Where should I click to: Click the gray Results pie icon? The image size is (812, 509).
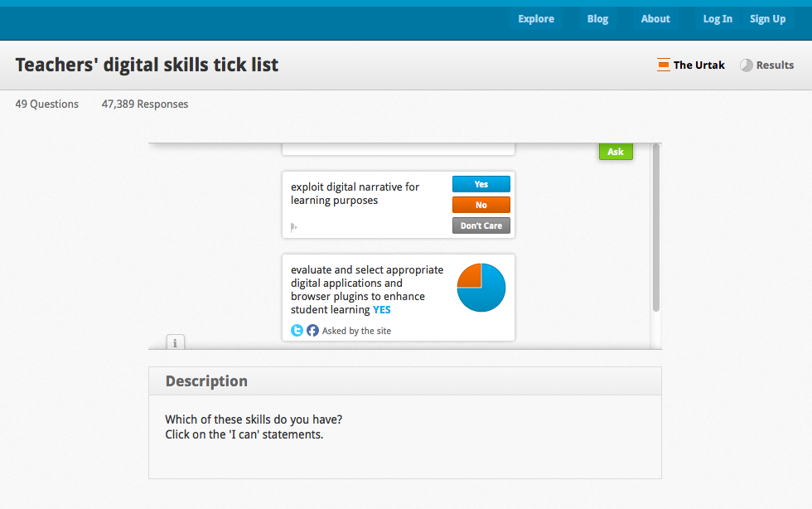point(746,65)
